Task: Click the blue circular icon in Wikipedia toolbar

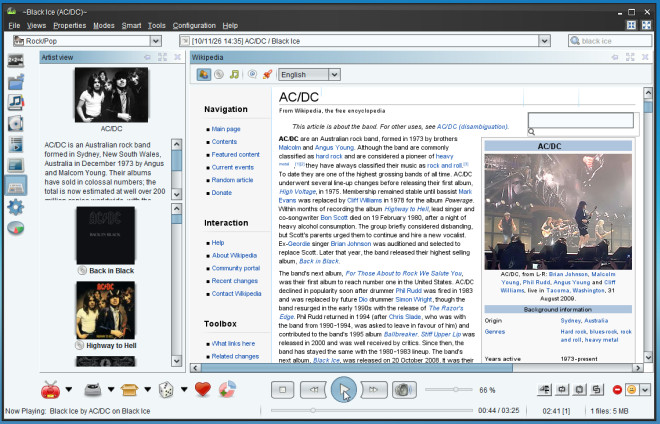Action: pyautogui.click(x=252, y=75)
